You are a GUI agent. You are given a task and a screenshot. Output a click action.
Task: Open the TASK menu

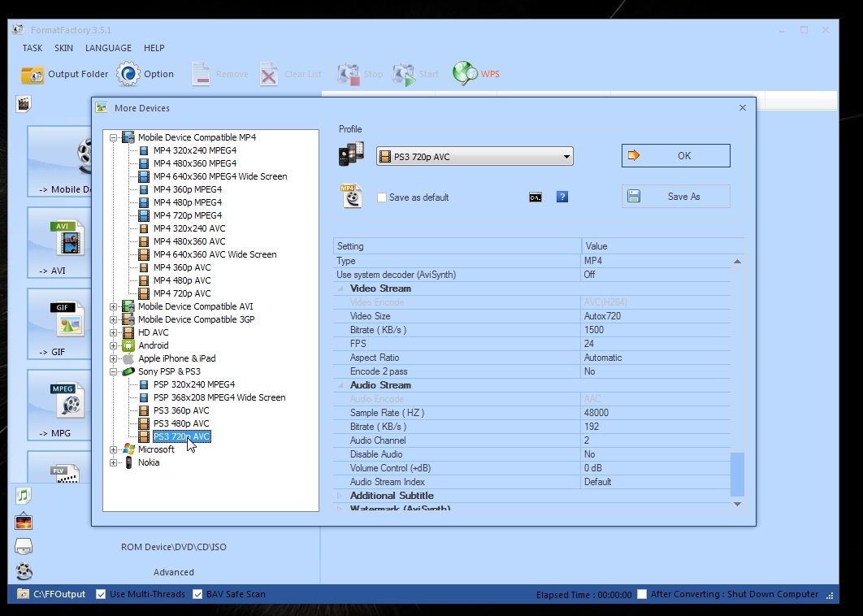pyautogui.click(x=33, y=48)
